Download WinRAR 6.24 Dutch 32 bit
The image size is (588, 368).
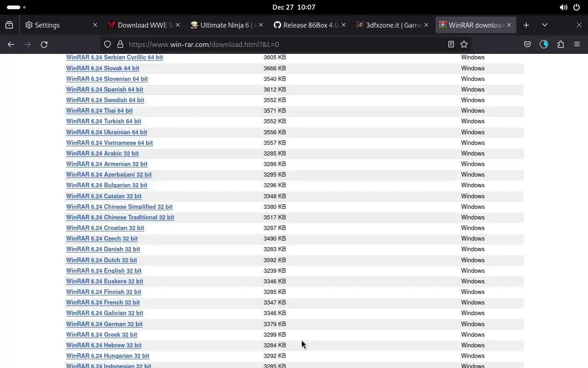pyautogui.click(x=102, y=260)
